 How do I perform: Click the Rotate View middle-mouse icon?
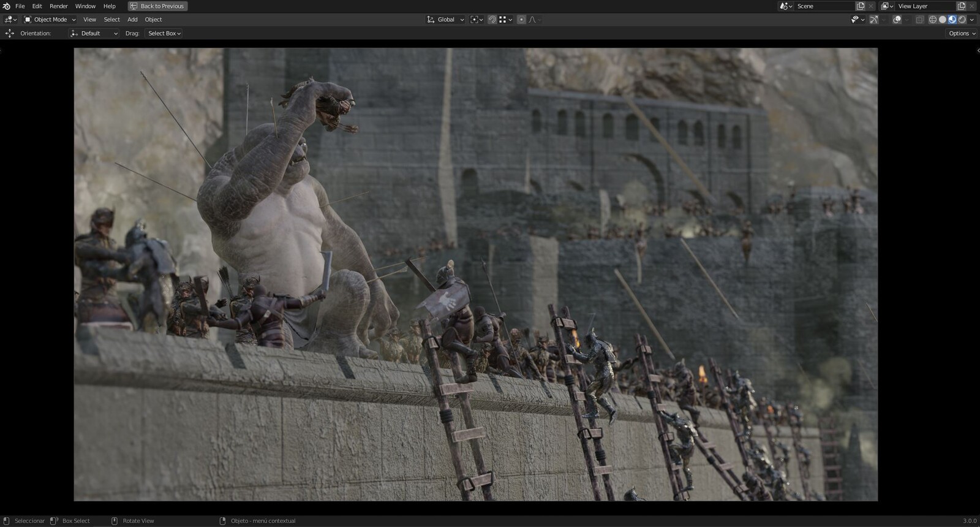(115, 521)
